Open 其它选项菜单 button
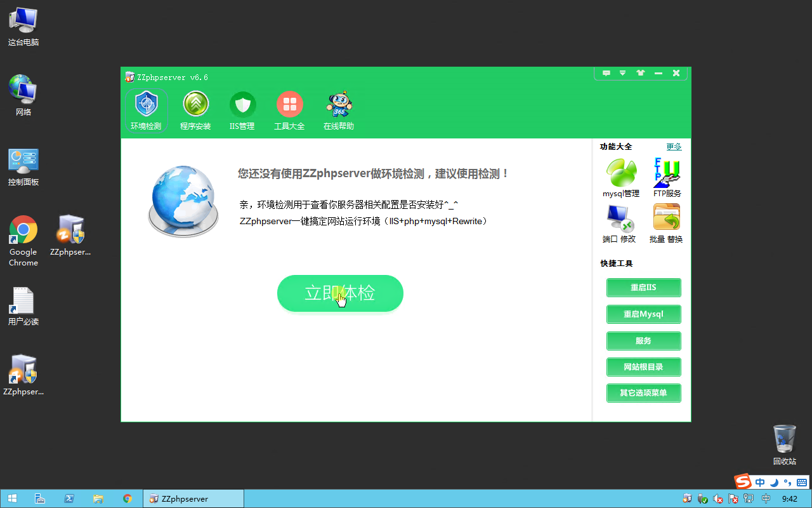Screen dimensions: 812x508 pos(643,393)
